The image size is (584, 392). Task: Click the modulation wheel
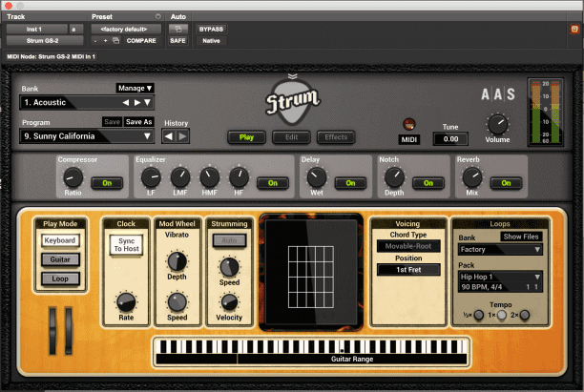tap(69, 331)
